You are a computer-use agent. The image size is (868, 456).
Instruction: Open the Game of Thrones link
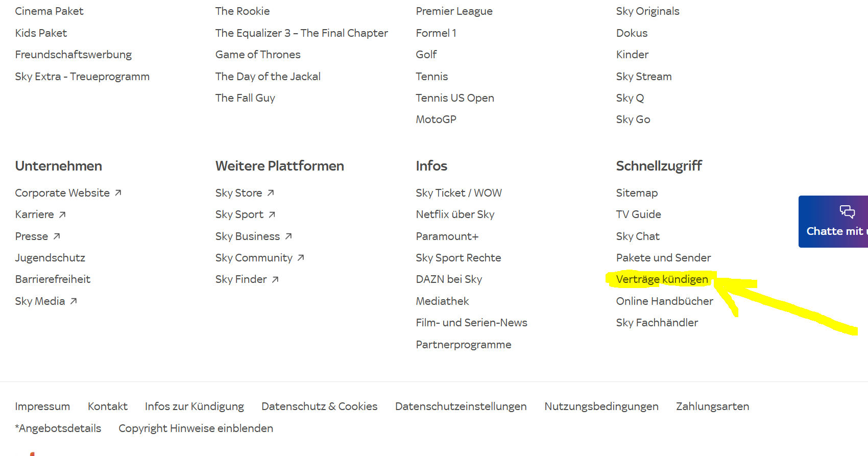[258, 55]
